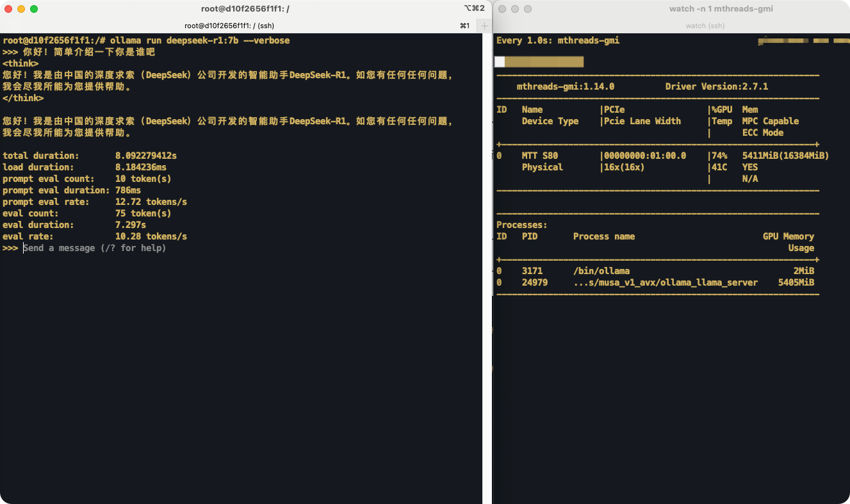Click the eval rate 10.28 tokens/s

[x=151, y=236]
